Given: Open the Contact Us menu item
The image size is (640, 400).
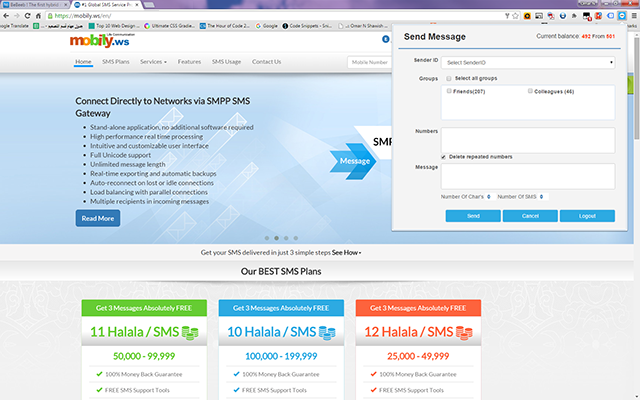Looking at the screenshot, I should click(x=267, y=62).
